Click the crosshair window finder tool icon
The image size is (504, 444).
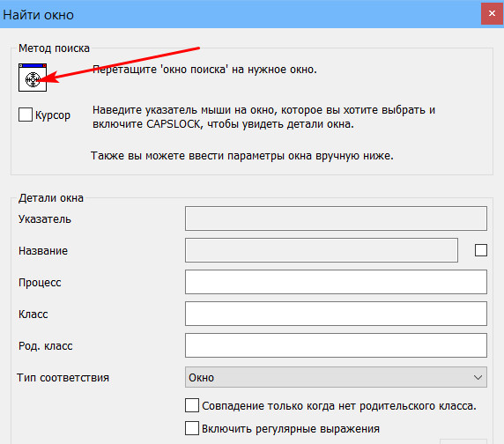33,78
